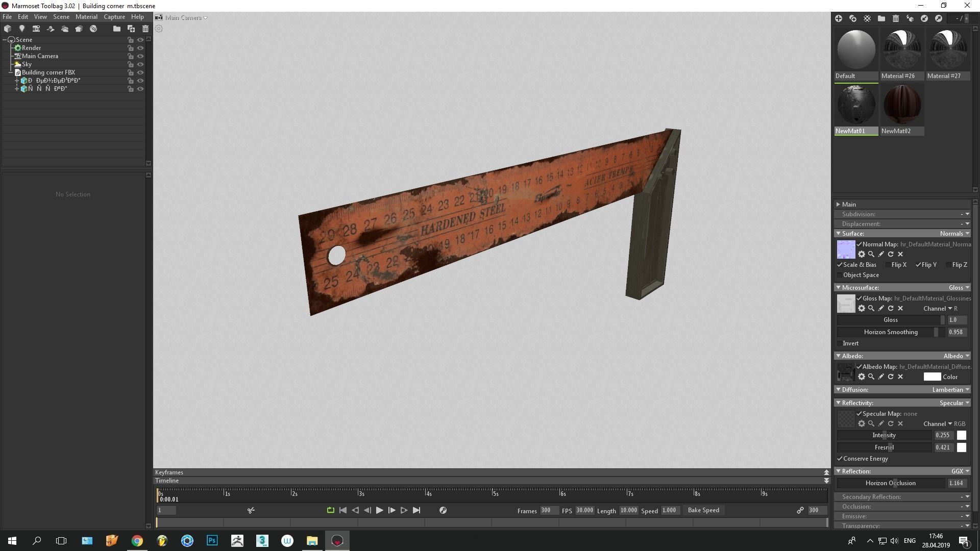Add turntable disc icon in scene toolbar
This screenshot has width=980, height=551.
93,29
